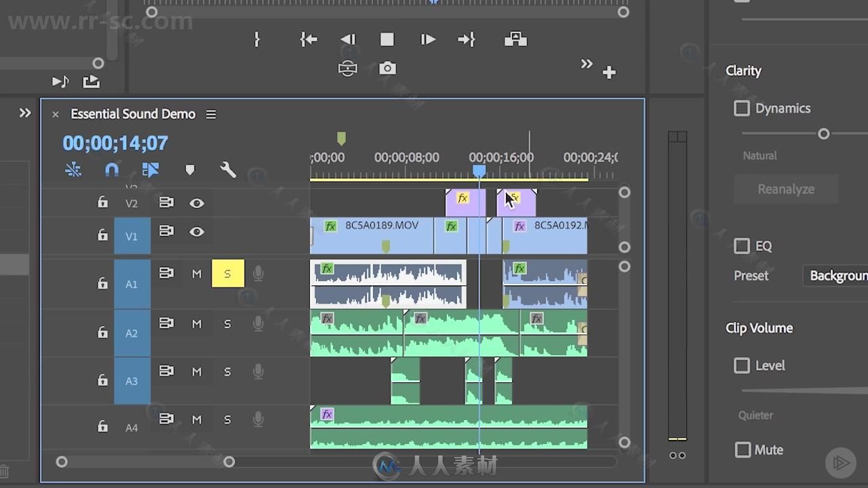The height and width of the screenshot is (488, 868).
Task: Click the green marker on time ruler
Action: tap(341, 138)
